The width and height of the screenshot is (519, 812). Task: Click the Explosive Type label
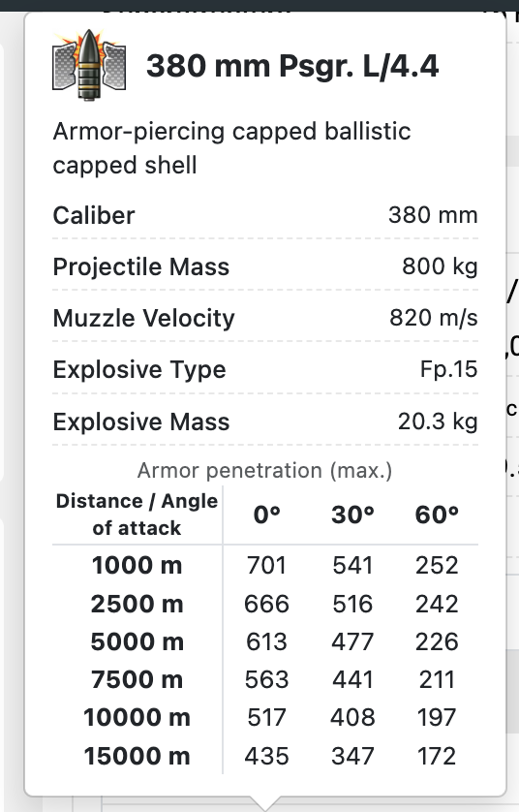click(139, 370)
